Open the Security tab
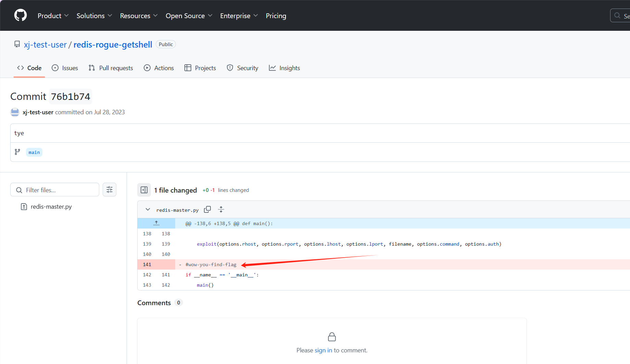The image size is (630, 364). pos(242,68)
